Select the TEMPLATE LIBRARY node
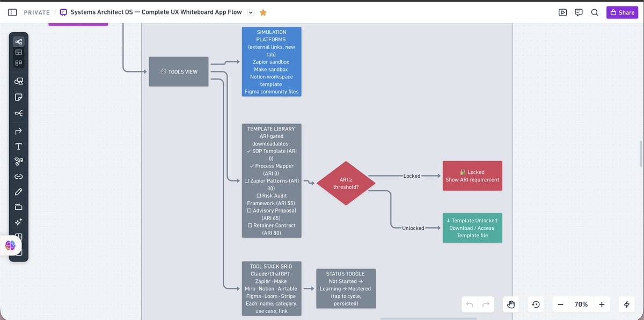This screenshot has width=644, height=320. pyautogui.click(x=272, y=181)
